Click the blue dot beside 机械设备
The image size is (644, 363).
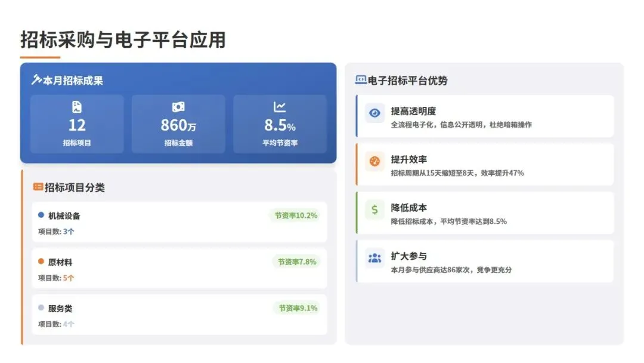[x=41, y=214]
